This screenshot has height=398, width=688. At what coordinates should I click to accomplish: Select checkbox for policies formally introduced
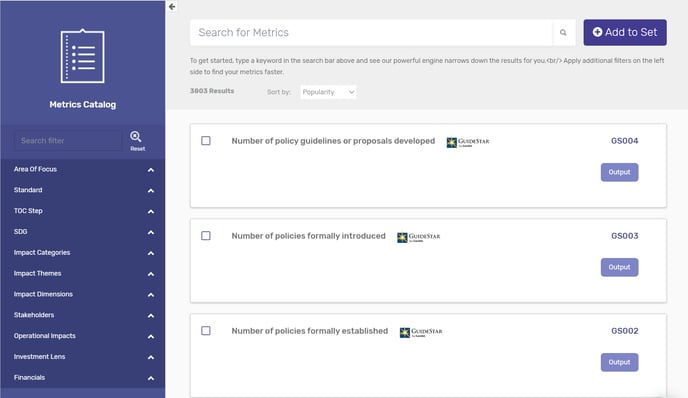[206, 236]
